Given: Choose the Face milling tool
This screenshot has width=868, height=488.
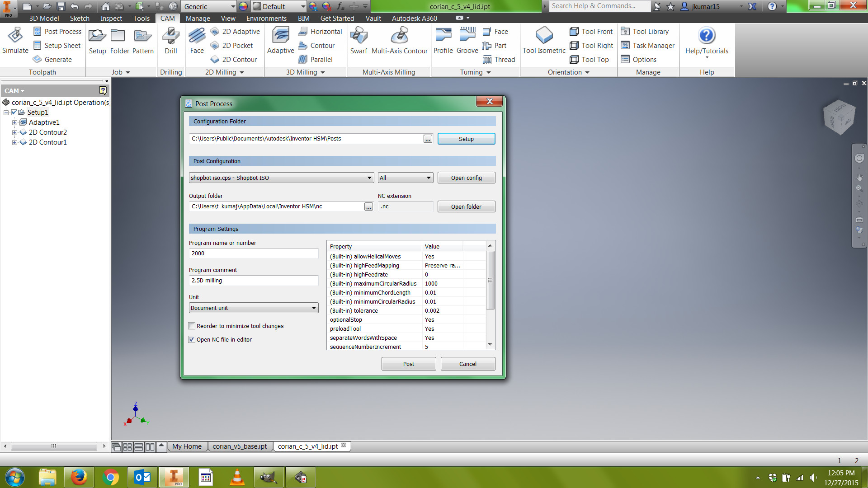Looking at the screenshot, I should 197,41.
